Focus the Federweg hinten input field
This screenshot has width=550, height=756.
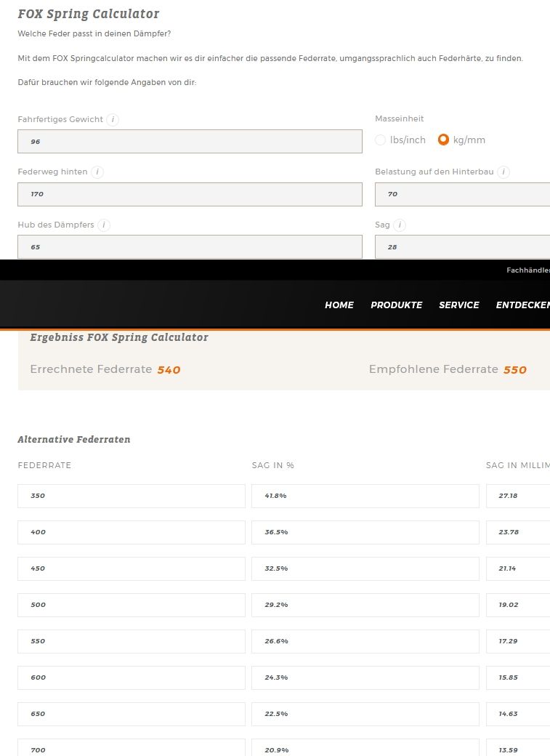point(190,194)
